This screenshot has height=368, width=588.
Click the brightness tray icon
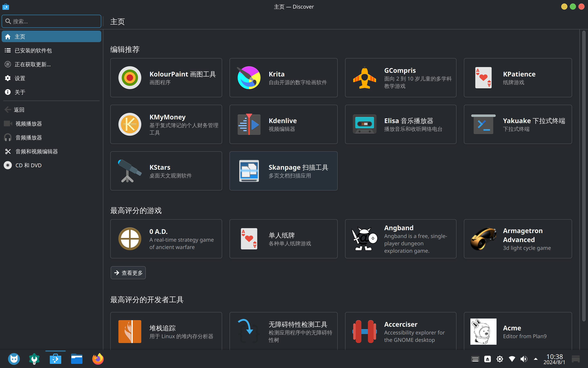[x=500, y=359]
